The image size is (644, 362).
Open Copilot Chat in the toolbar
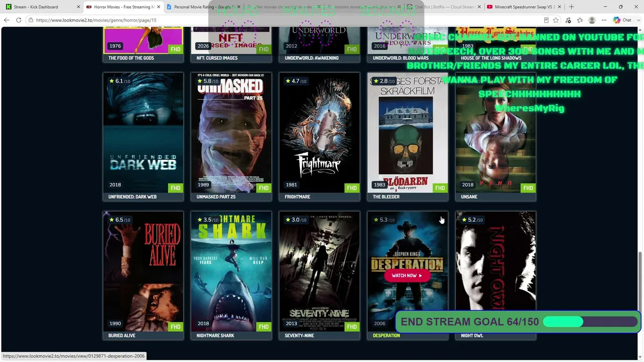pos(622,20)
